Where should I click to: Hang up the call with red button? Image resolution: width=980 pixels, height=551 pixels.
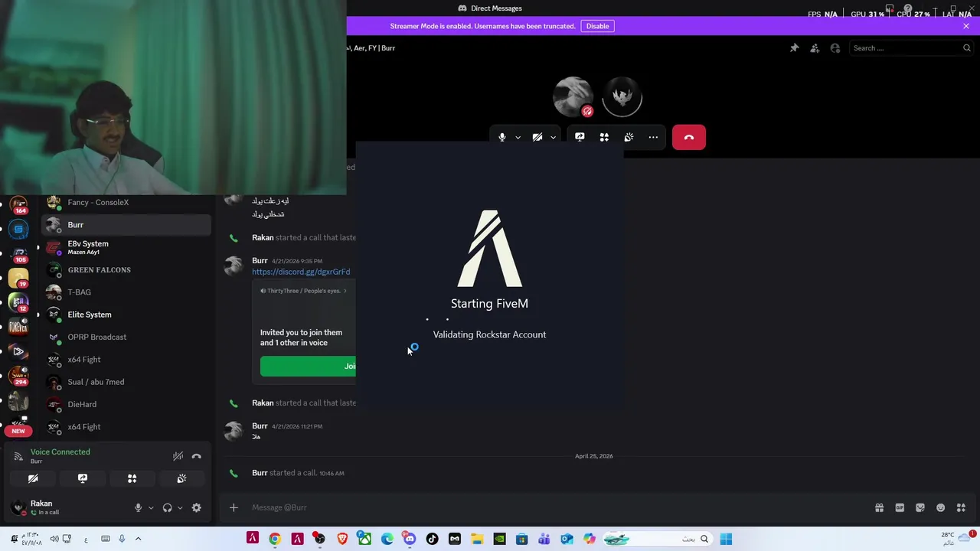click(x=689, y=137)
